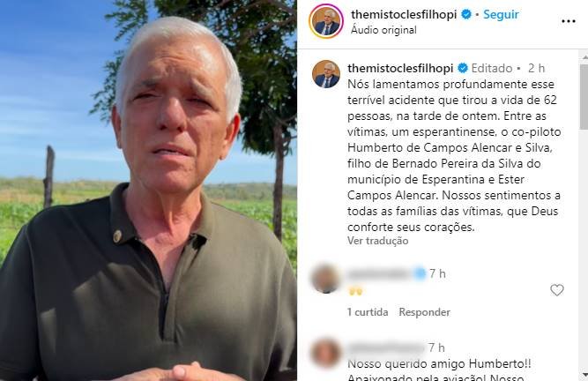Image resolution: width=588 pixels, height=381 pixels.
Task: Click themistoclesfilhopi username in caption
Action: pyautogui.click(x=400, y=68)
